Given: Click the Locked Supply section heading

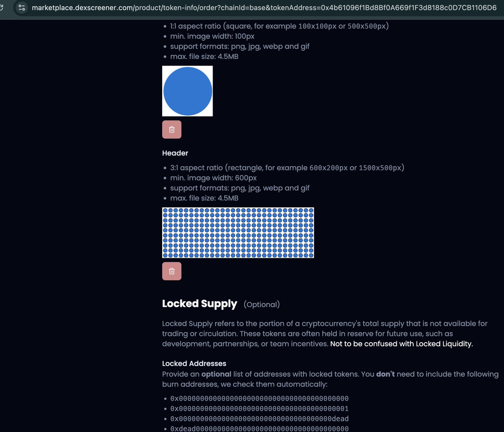Looking at the screenshot, I should click(199, 304).
